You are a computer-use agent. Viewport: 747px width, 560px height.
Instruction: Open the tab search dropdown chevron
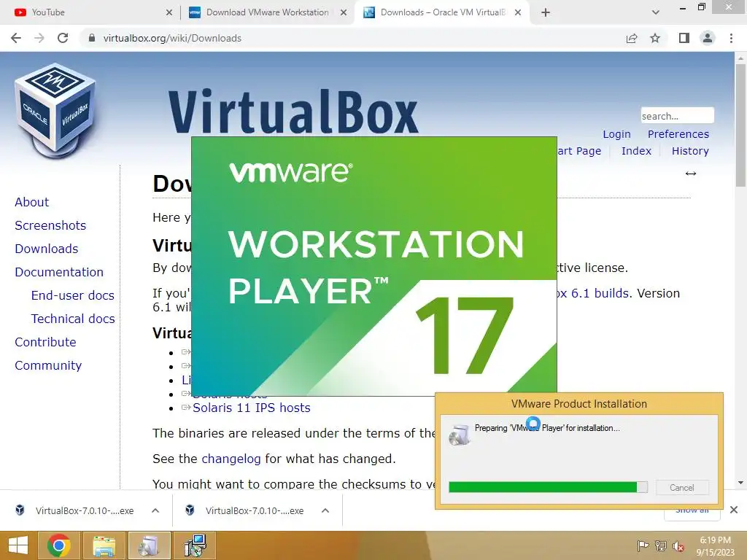(x=656, y=12)
